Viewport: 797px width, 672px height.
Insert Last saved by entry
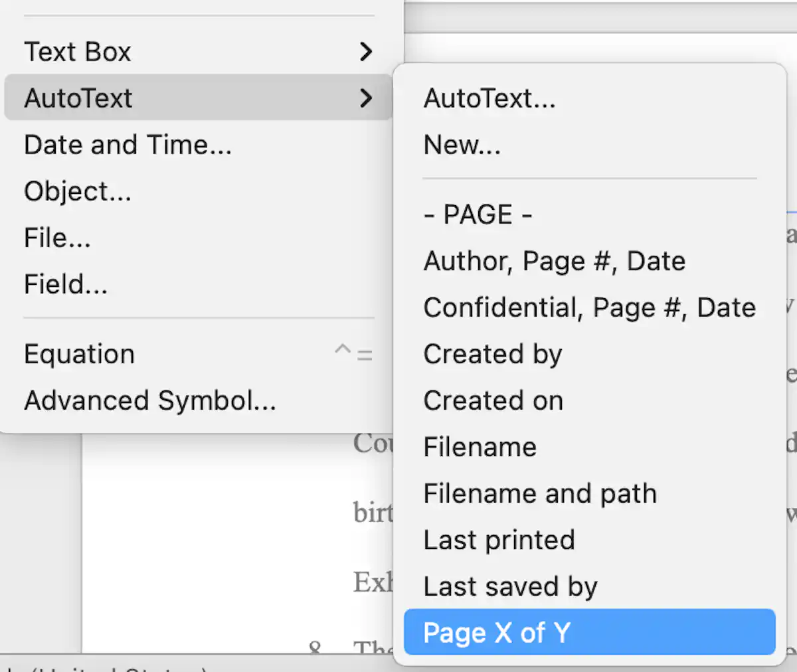point(510,586)
